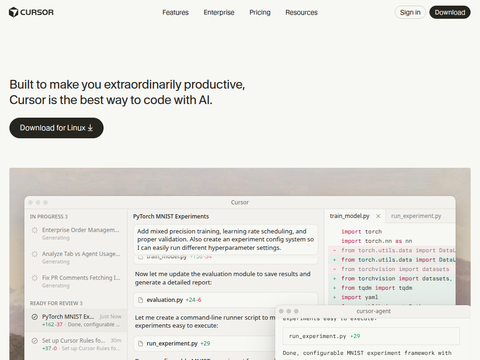Click the Analyze Tab vs Agent Usage spinner icon
480x360 pixels.
tap(34, 254)
